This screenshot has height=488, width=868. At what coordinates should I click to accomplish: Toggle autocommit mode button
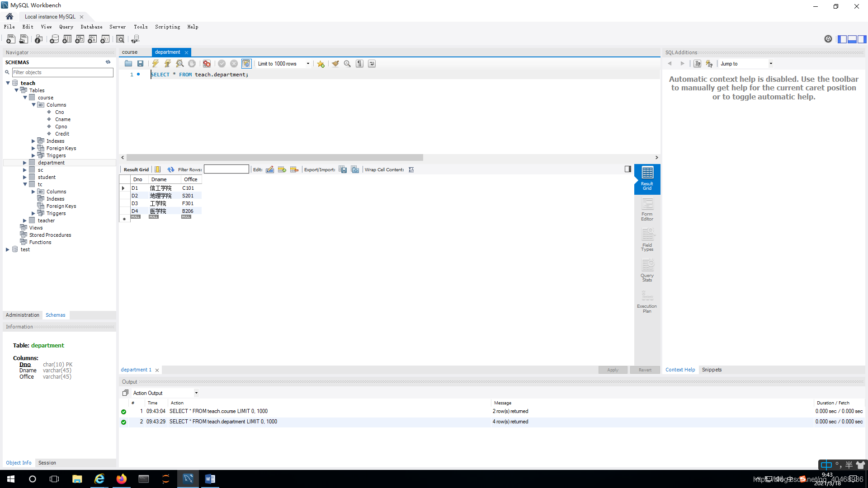[x=246, y=64]
